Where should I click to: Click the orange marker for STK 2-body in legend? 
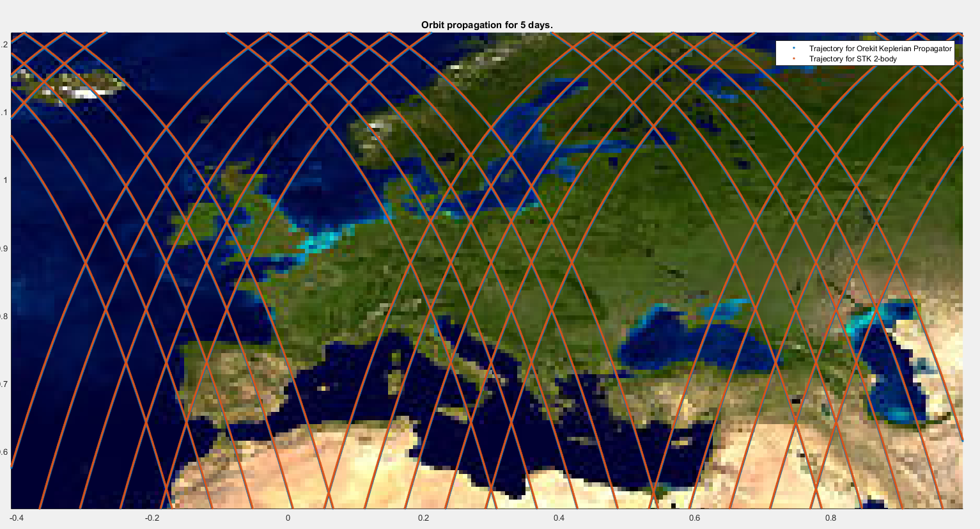pyautogui.click(x=793, y=59)
